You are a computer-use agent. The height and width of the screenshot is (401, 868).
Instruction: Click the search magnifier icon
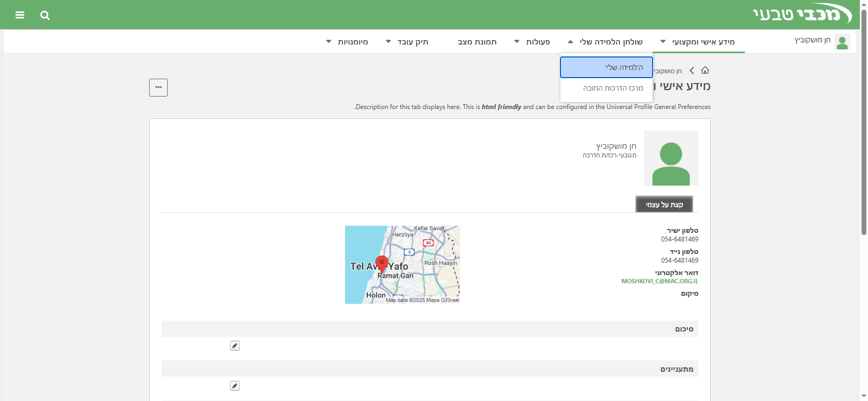pos(45,15)
